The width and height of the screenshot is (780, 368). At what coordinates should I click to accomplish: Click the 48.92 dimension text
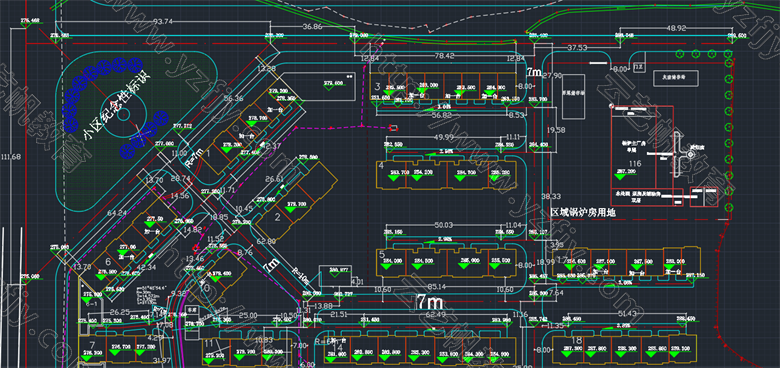[x=678, y=28]
